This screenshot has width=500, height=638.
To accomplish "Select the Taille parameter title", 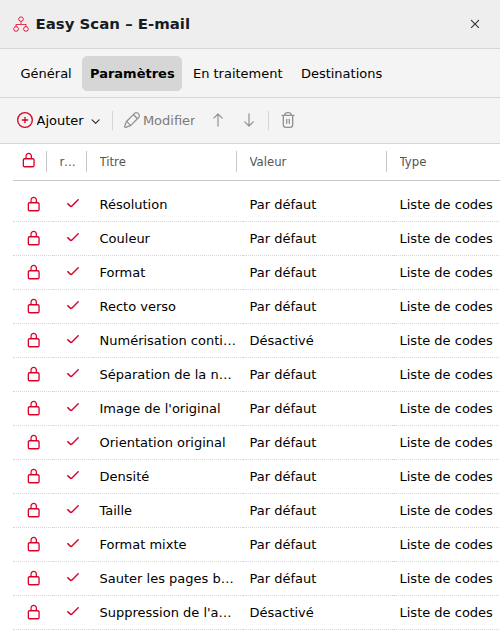I will click(116, 510).
